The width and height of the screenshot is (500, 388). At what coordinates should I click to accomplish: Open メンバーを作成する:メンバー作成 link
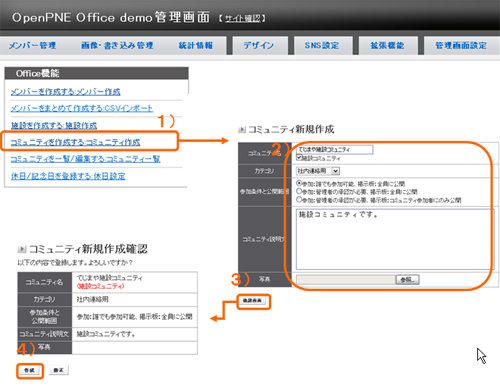pyautogui.click(x=65, y=92)
